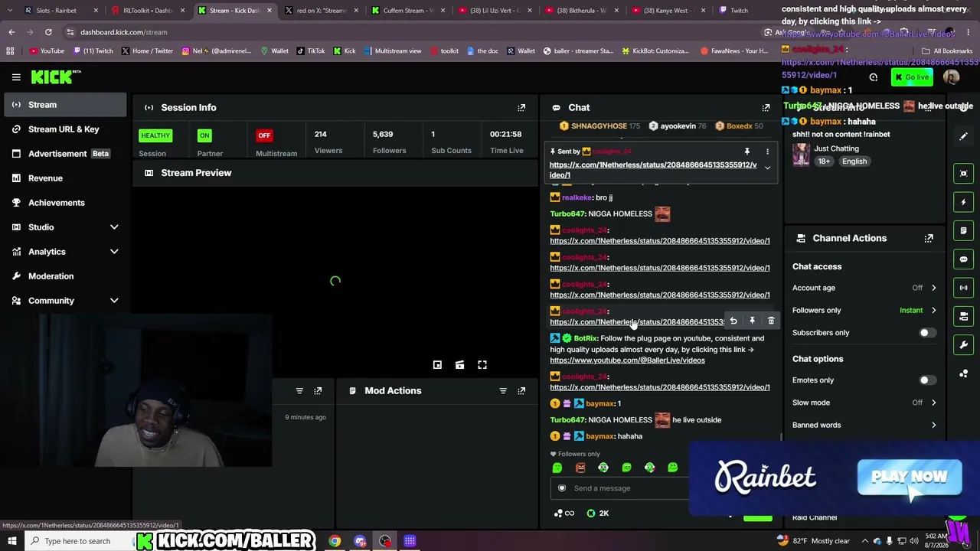Open the filter icon left of Mod Actions
The height and width of the screenshot is (551, 980).
pos(299,391)
